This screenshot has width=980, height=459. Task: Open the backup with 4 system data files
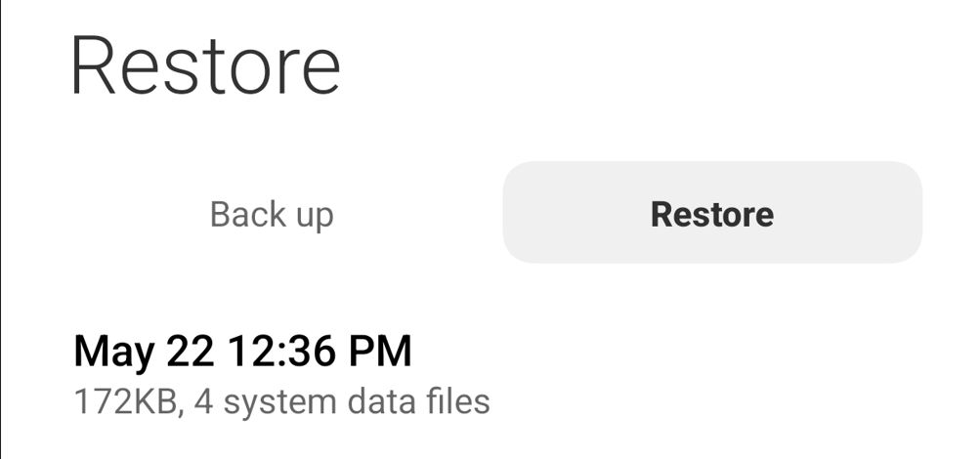pos(490,375)
